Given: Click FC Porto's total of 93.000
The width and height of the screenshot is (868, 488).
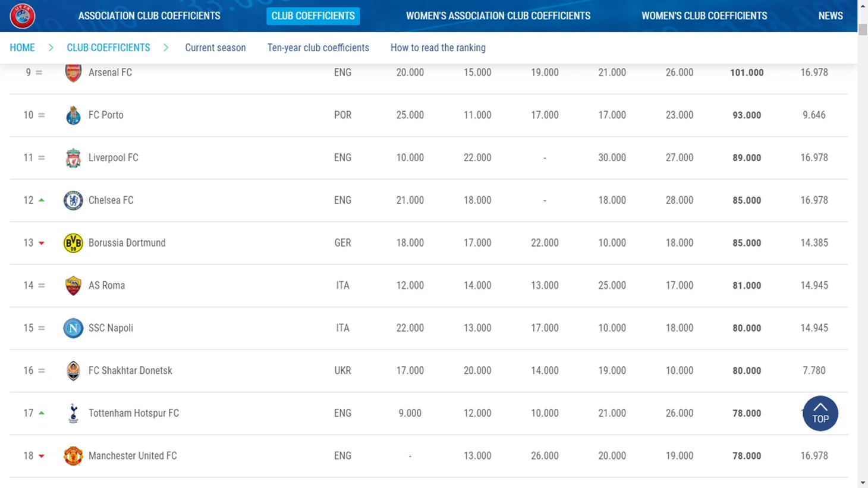Looking at the screenshot, I should pos(747,115).
